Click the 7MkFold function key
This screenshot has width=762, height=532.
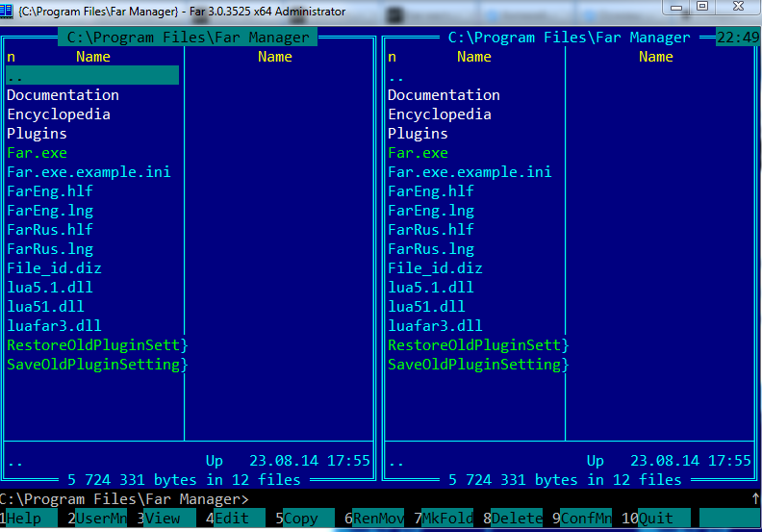pos(444,519)
